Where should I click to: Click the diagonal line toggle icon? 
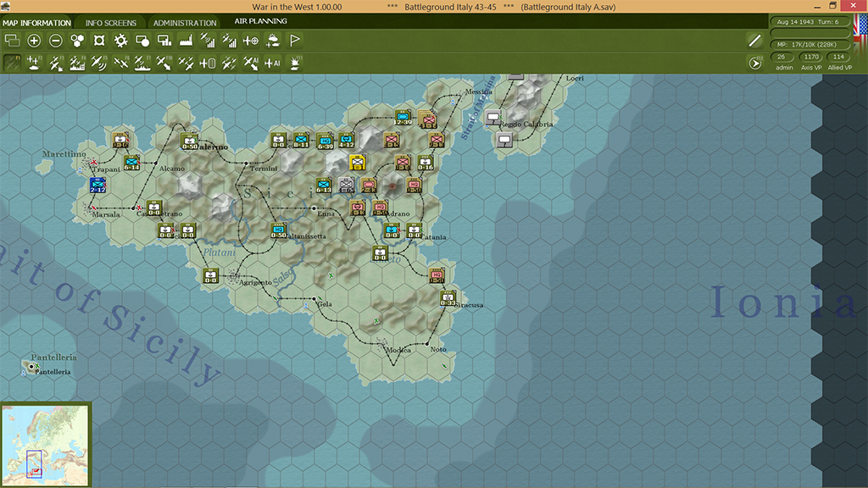pos(754,41)
